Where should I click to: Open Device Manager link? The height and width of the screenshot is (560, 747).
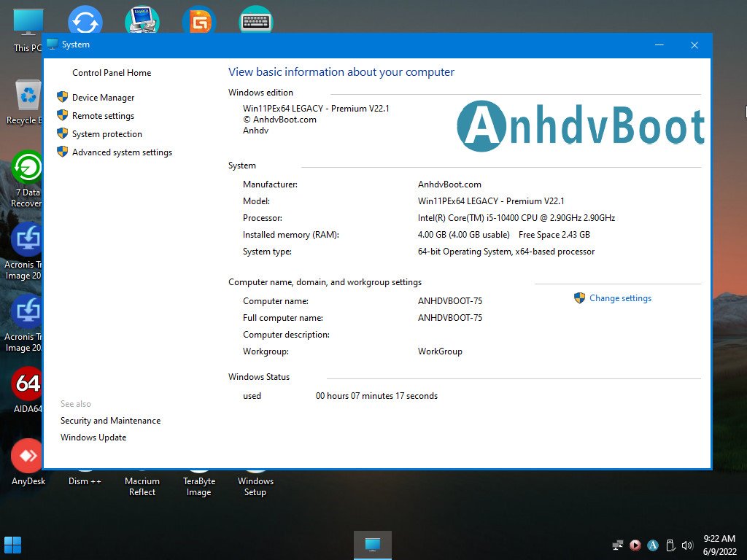pyautogui.click(x=103, y=98)
